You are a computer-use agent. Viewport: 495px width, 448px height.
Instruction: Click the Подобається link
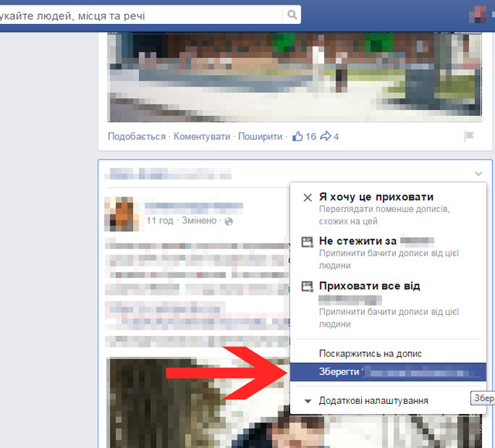(x=137, y=136)
